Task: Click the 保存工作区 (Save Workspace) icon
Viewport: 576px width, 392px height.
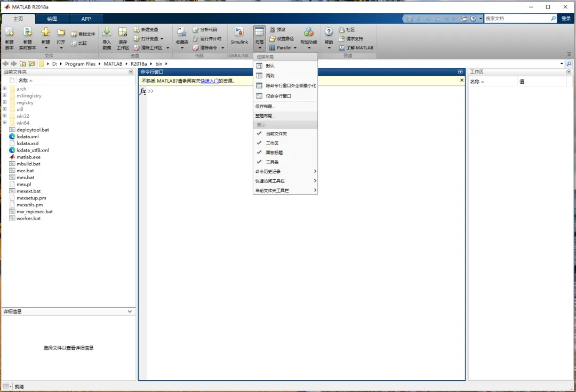Action: (x=123, y=33)
